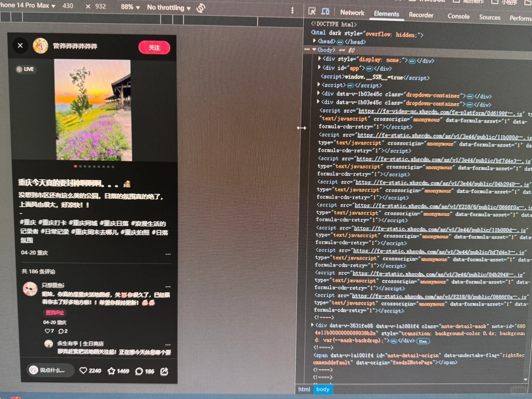The height and width of the screenshot is (399, 532).
Task: Click the 共 186 条评论 comment count
Action: 38,272
